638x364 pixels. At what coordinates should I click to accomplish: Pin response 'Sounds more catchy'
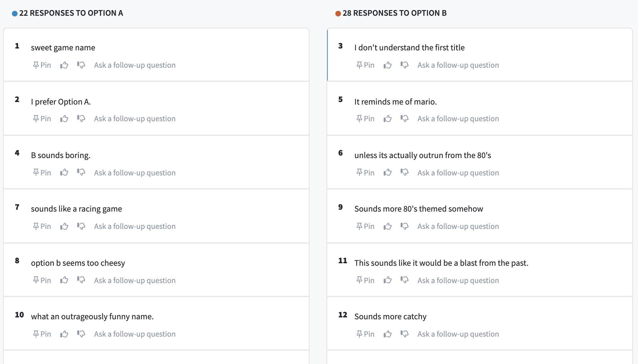(x=365, y=334)
